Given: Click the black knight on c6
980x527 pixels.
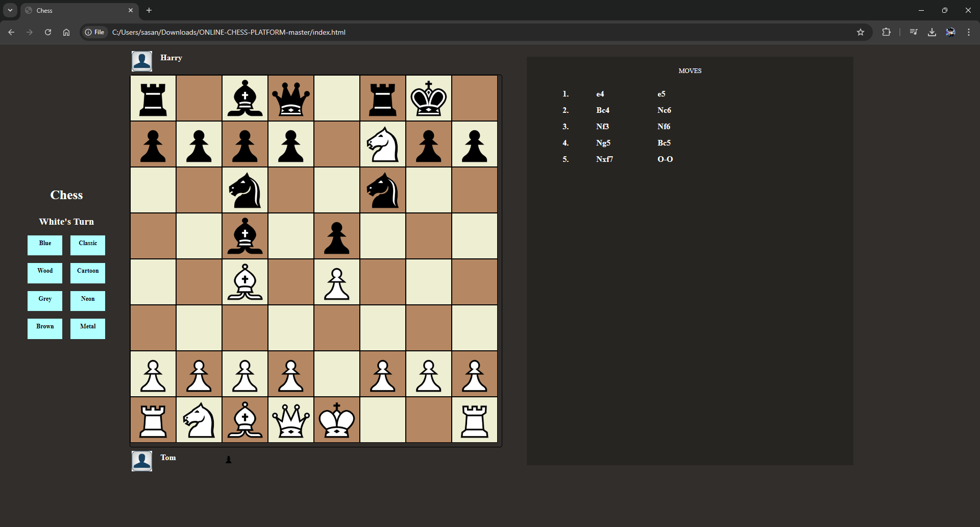Looking at the screenshot, I should pyautogui.click(x=245, y=190).
